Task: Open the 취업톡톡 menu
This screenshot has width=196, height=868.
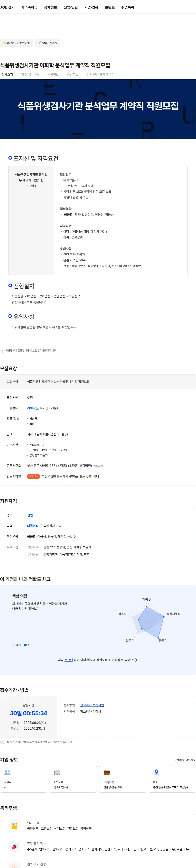Action: 128,7
